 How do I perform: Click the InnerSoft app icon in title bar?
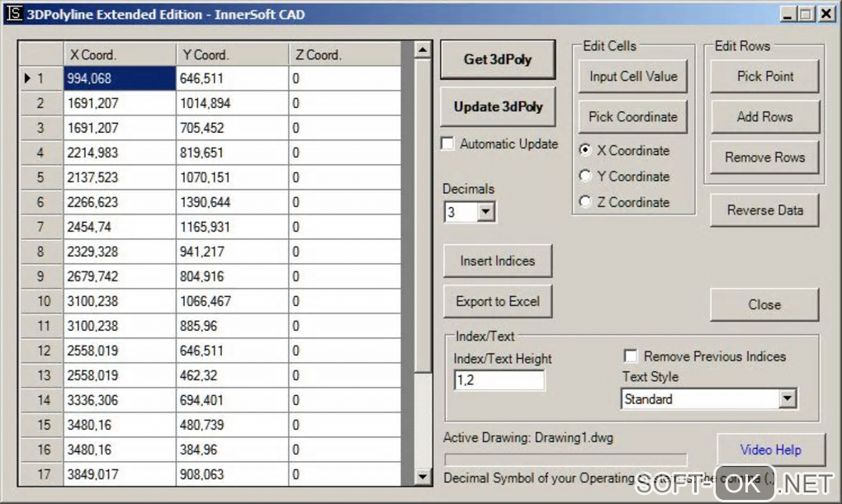[14, 13]
